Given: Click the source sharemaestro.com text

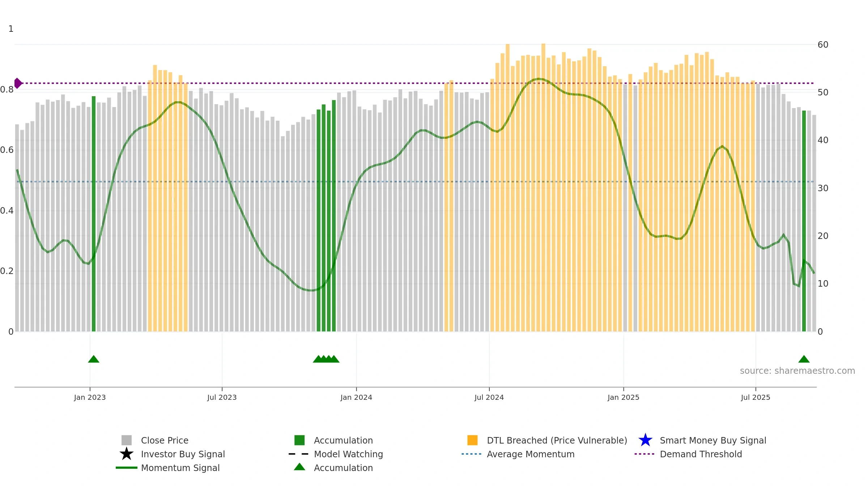Looking at the screenshot, I should point(797,371).
